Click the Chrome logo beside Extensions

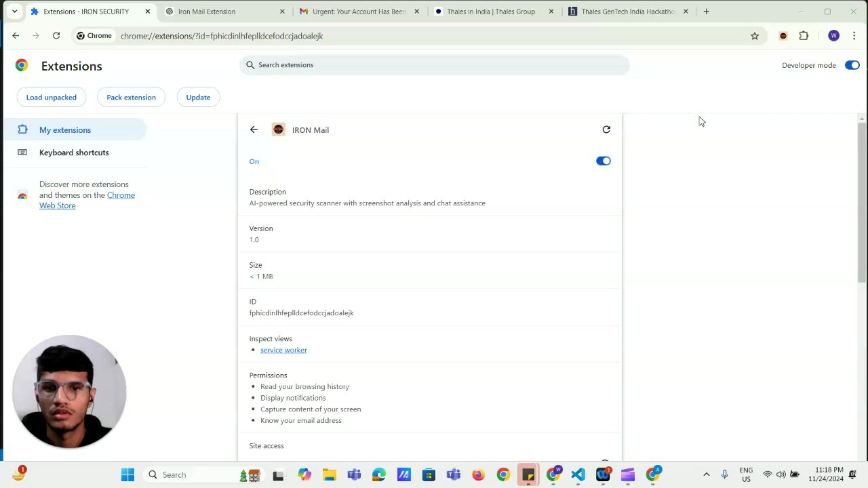point(22,65)
